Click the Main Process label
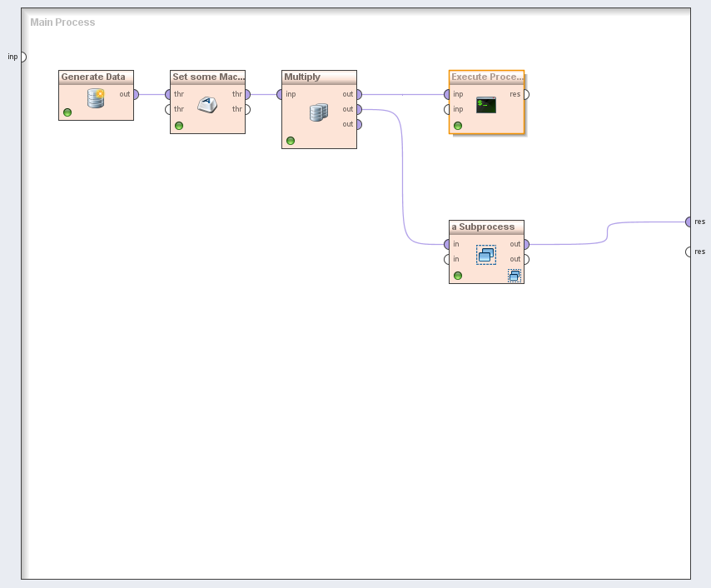This screenshot has height=588, width=711. [x=62, y=22]
